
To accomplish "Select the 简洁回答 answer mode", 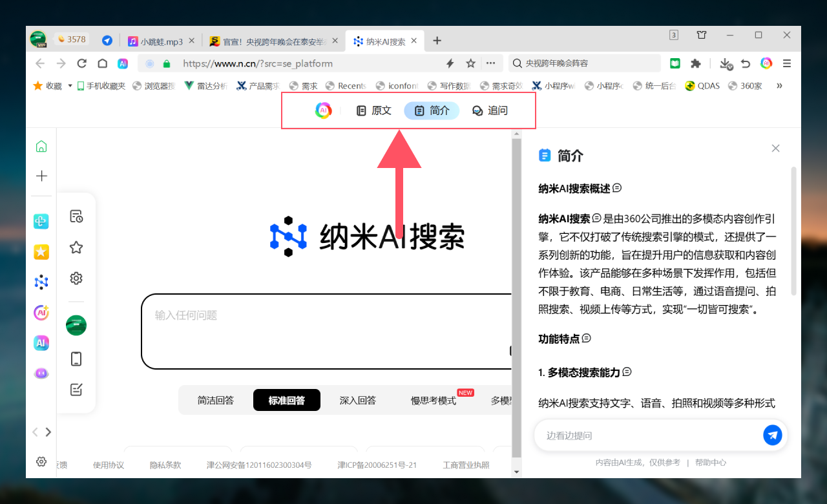I will click(216, 400).
